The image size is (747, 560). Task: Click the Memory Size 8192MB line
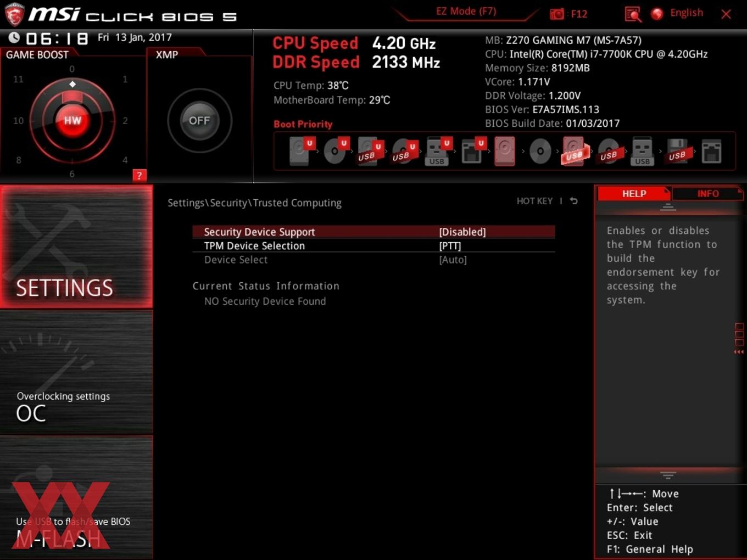(x=537, y=68)
